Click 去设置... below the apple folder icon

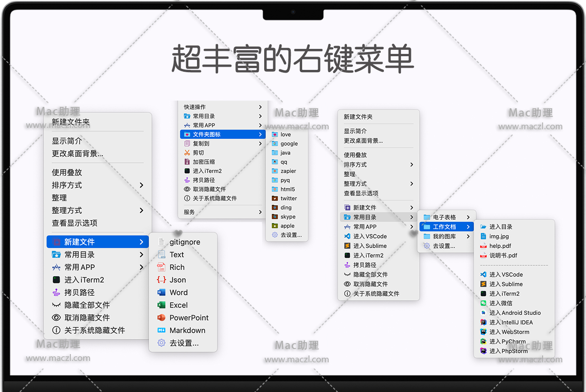tap(291, 235)
